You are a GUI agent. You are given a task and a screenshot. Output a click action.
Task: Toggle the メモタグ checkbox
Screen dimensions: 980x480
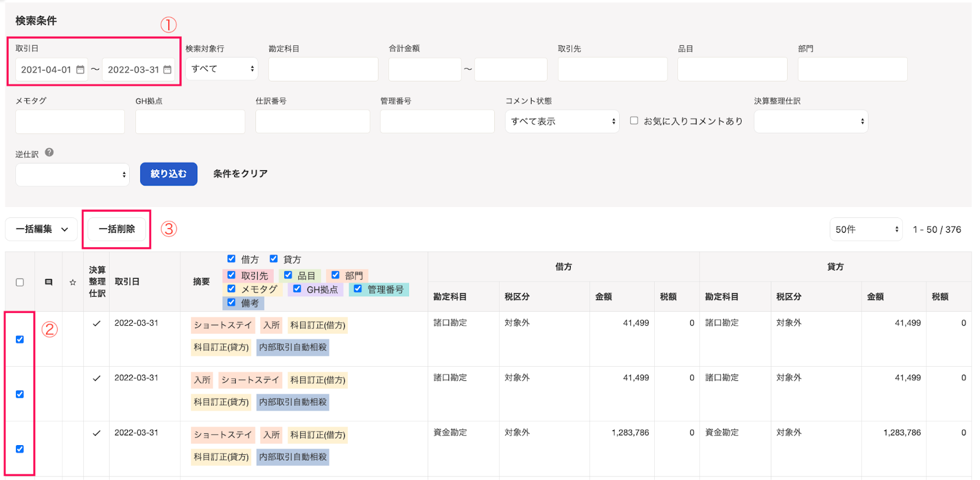click(231, 288)
